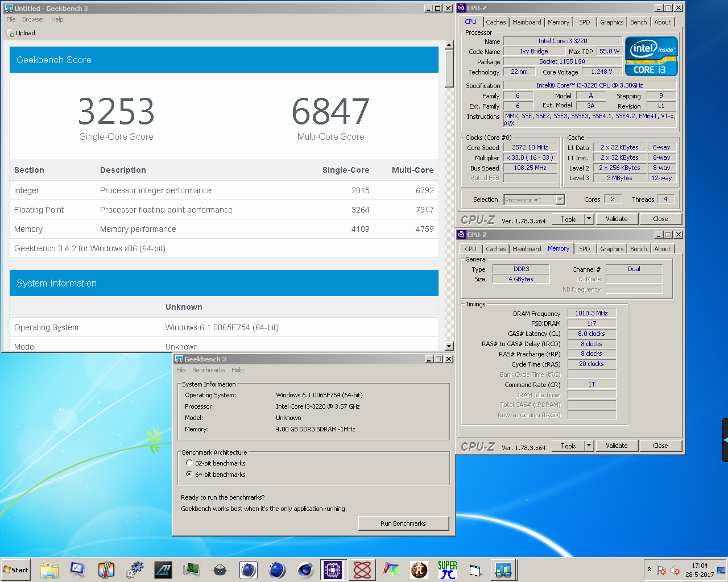Click Run Benchmarks button
The width and height of the screenshot is (728, 582).
click(403, 523)
